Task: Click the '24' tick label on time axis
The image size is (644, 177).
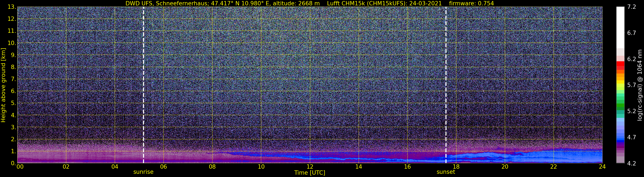Action: [x=602, y=166]
